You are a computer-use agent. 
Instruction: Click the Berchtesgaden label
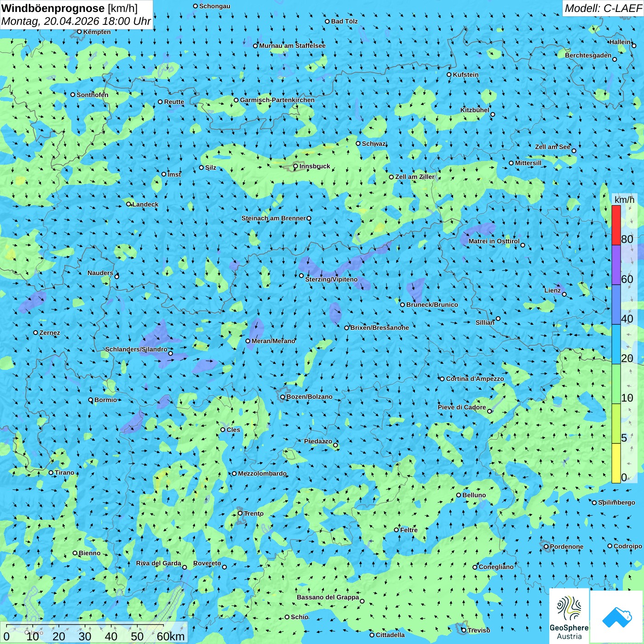tap(588, 55)
